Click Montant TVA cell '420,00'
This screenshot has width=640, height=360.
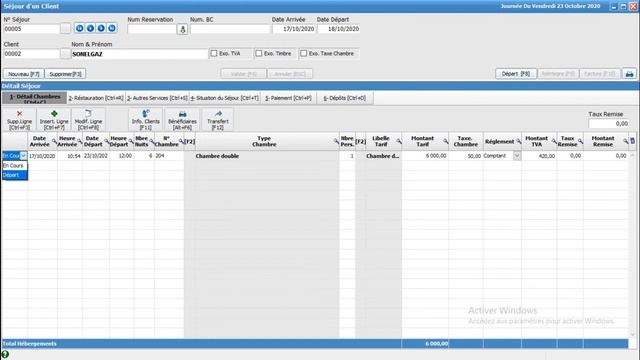[x=539, y=156]
